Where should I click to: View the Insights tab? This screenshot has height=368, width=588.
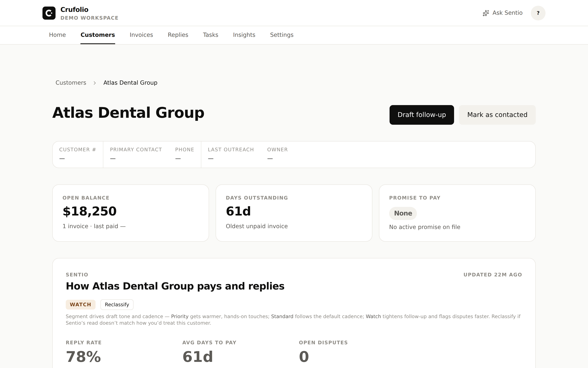point(244,35)
